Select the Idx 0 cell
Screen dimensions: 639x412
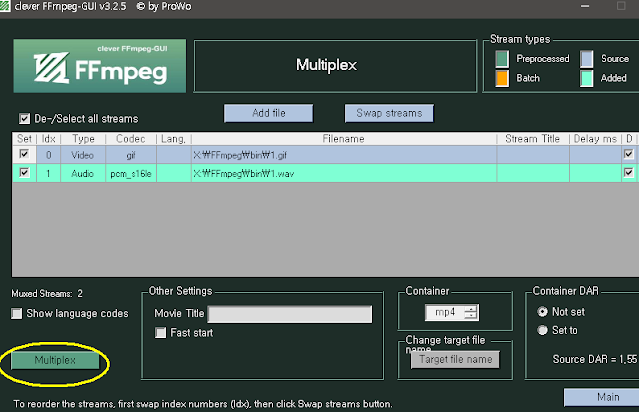coord(48,155)
